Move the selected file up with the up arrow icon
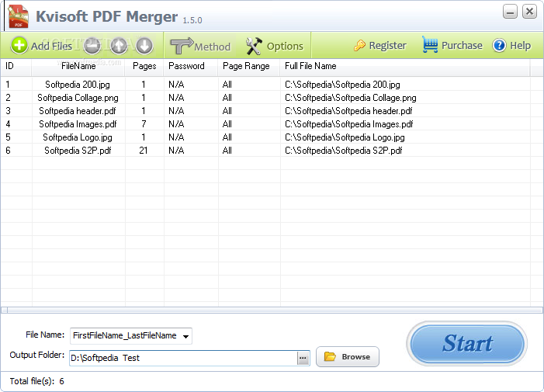 point(119,46)
